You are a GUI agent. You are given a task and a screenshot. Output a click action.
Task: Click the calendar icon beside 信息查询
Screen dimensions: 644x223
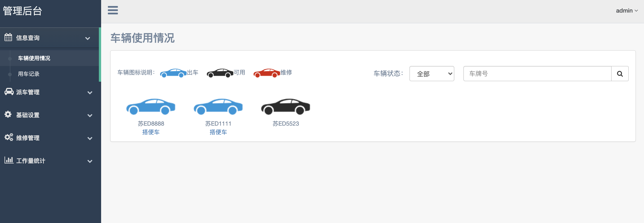[x=8, y=37]
